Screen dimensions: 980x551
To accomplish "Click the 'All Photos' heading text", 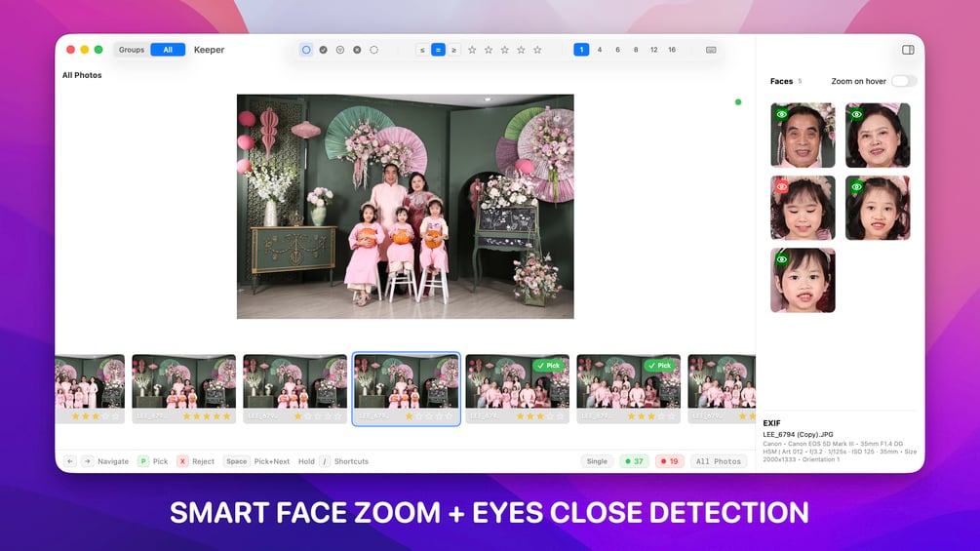I will tap(82, 75).
